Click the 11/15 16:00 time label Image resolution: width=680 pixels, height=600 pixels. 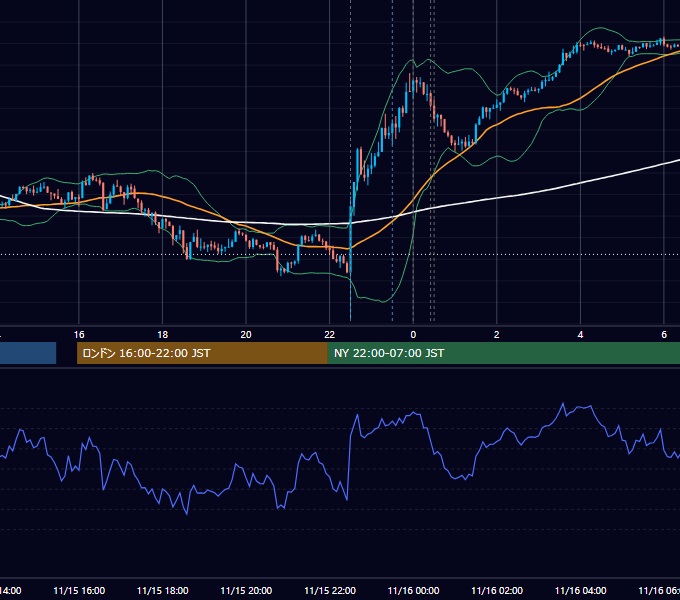coord(79,591)
